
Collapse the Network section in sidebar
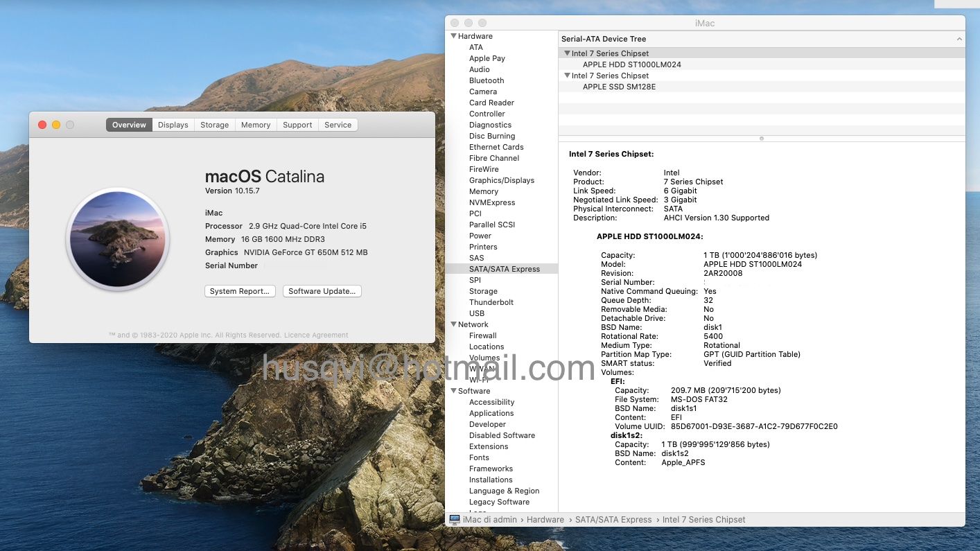(x=454, y=324)
